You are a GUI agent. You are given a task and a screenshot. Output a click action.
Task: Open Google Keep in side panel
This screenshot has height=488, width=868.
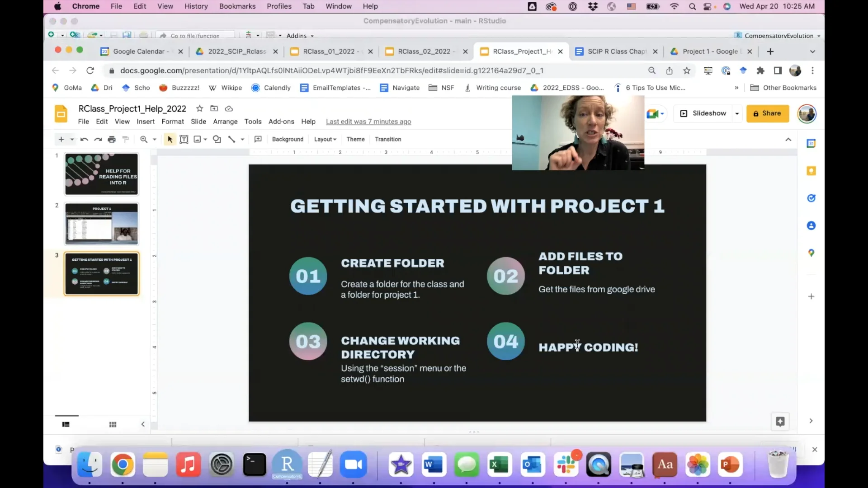click(x=811, y=171)
